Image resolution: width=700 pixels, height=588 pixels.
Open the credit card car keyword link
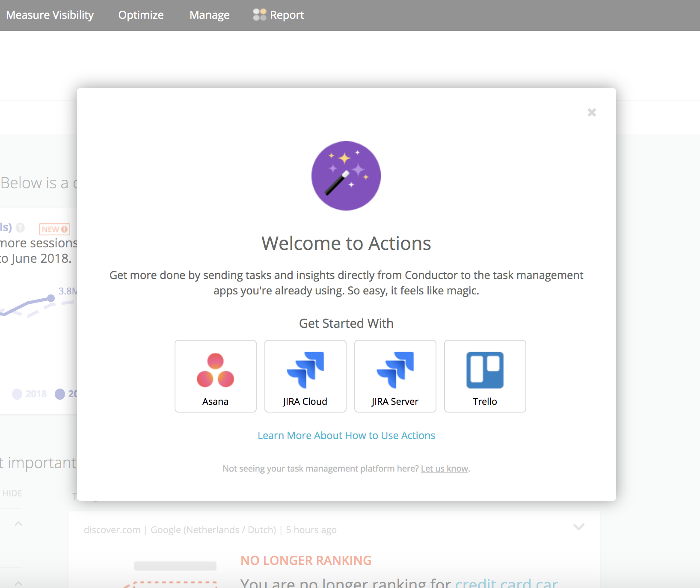coord(507,583)
